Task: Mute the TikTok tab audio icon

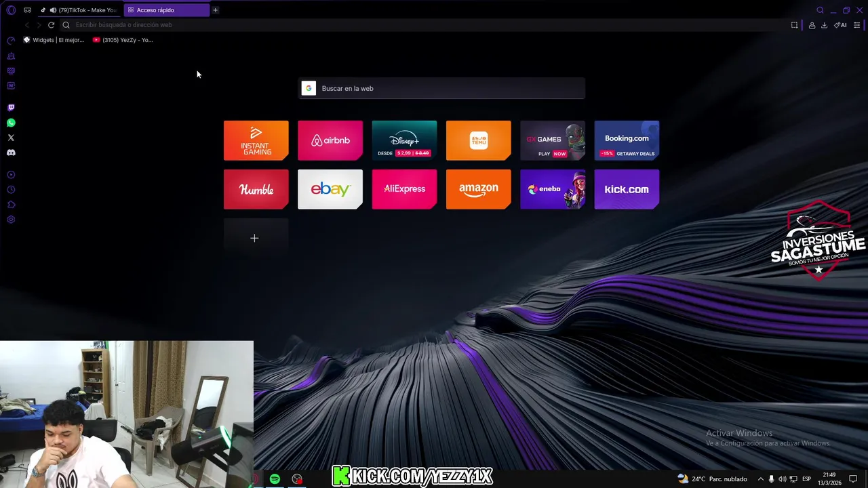Action: click(x=53, y=10)
